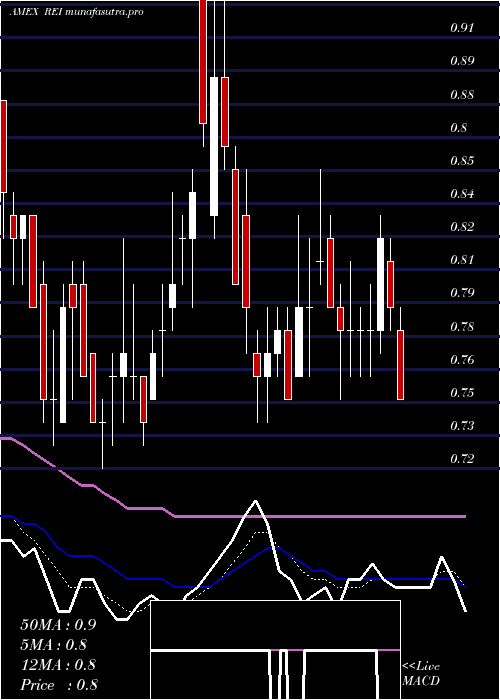Click the 0.78 price axis label
The image size is (500, 700).
[x=462, y=326]
